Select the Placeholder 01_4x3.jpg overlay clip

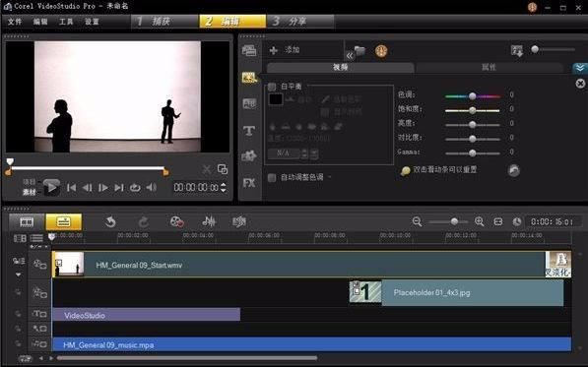(457, 292)
